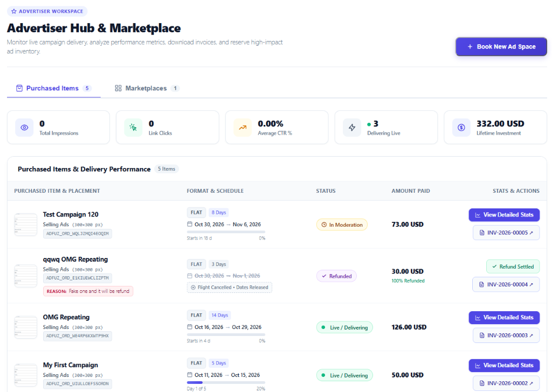Click the Live / Delivering status for My First Campaign

click(344, 375)
